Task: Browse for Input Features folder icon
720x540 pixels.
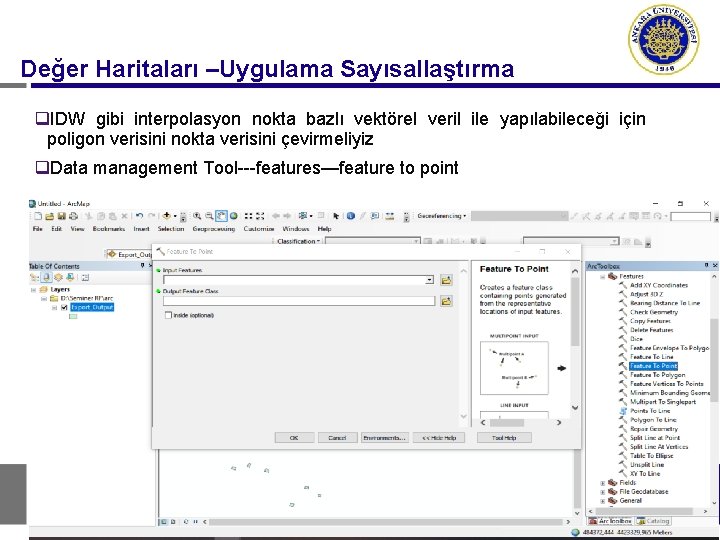Action: click(446, 280)
